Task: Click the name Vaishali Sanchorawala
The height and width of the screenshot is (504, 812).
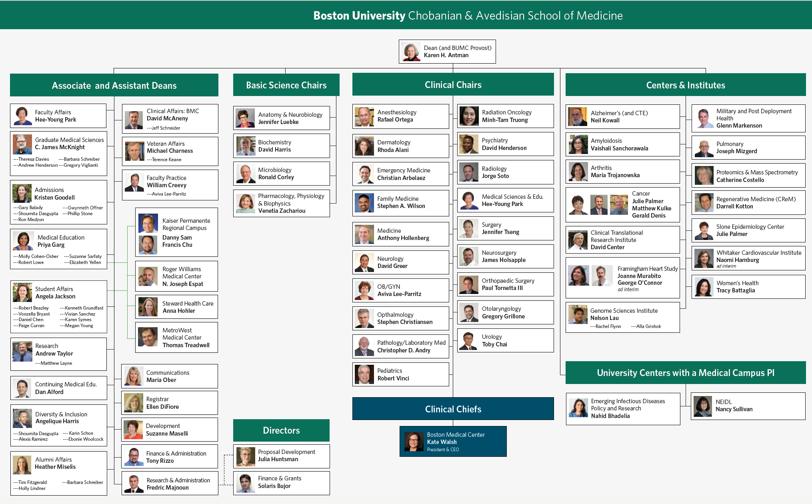Action: coord(619,148)
